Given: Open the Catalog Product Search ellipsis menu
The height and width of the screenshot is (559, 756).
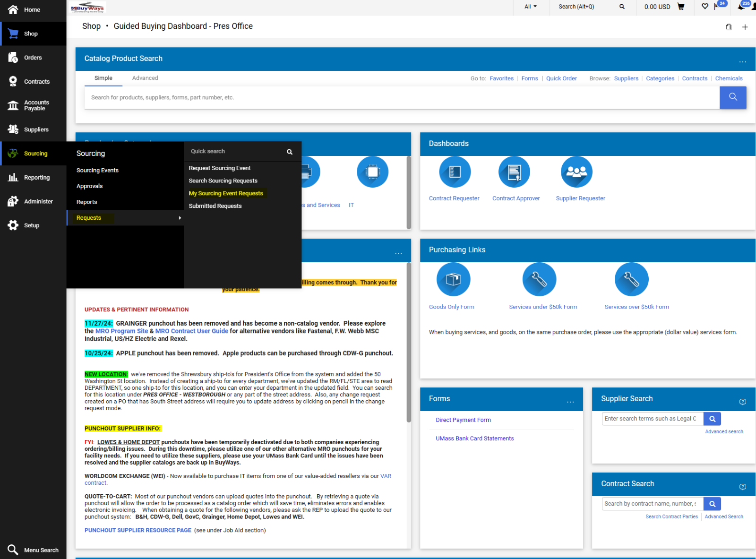Looking at the screenshot, I should click(742, 61).
